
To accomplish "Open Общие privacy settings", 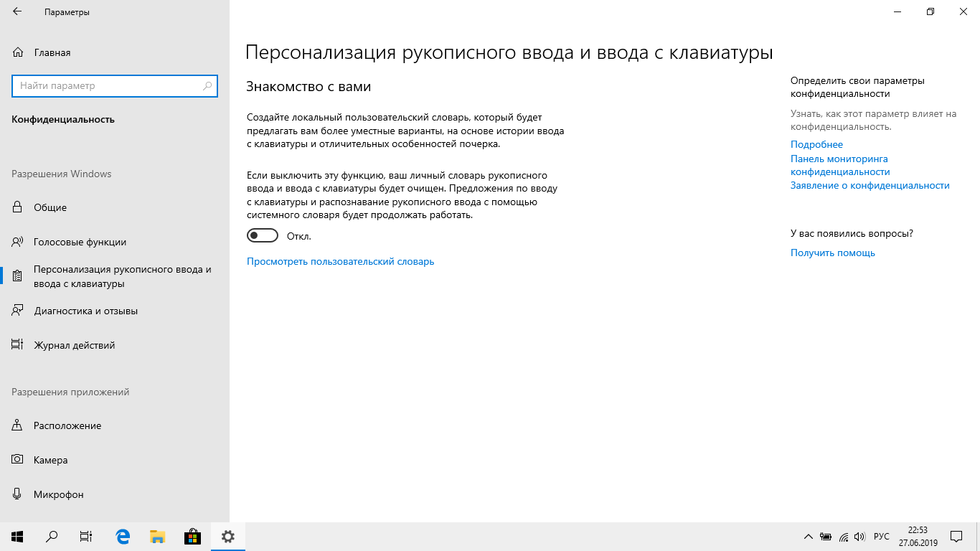I will (50, 207).
